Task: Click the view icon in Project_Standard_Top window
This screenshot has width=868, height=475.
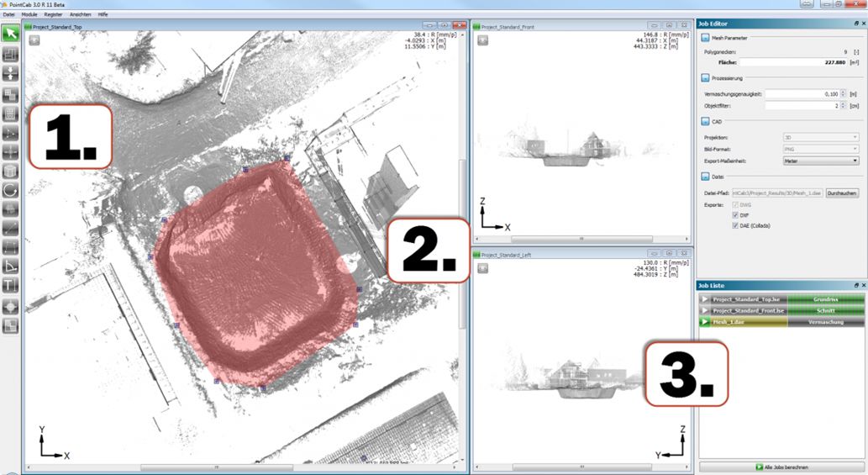Action: (x=34, y=40)
